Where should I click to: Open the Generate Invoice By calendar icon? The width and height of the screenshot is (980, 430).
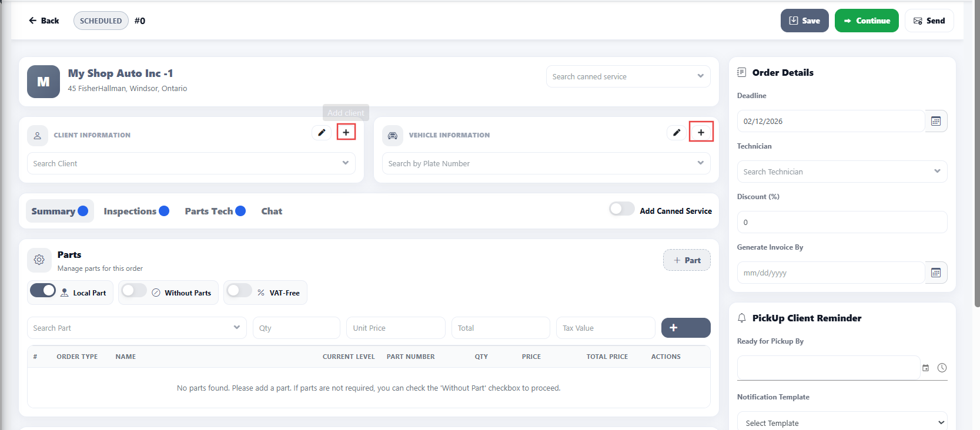936,273
